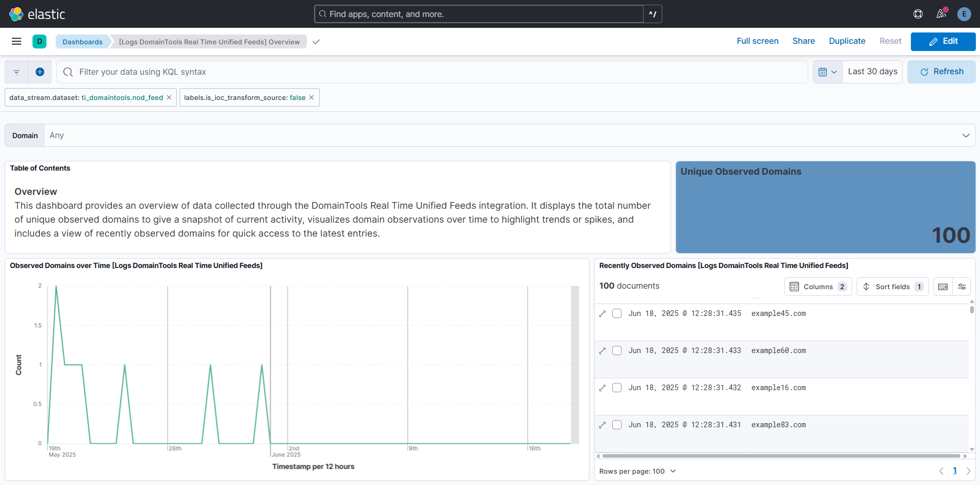
Task: Open the dashboard title checkmark dropdown
Action: (x=316, y=42)
